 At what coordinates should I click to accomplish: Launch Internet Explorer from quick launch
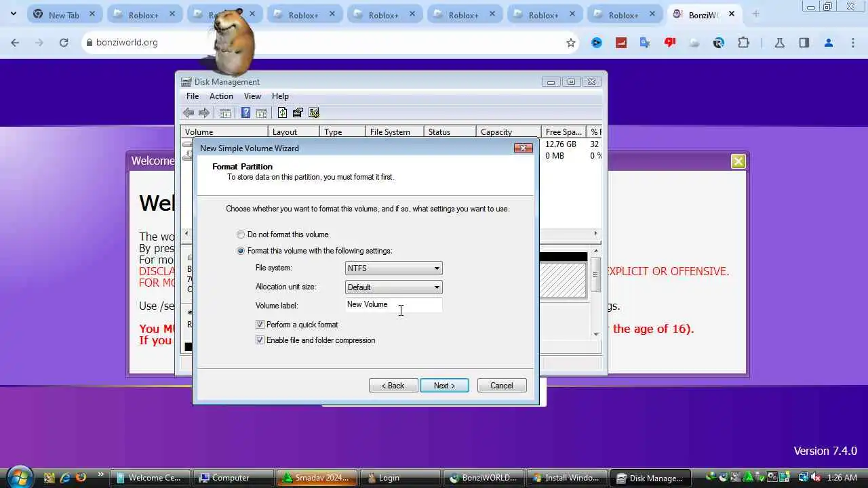(65, 478)
